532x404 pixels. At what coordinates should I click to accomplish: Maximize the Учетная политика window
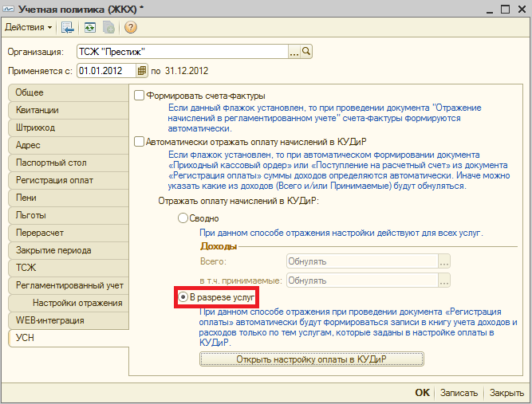tap(505, 10)
